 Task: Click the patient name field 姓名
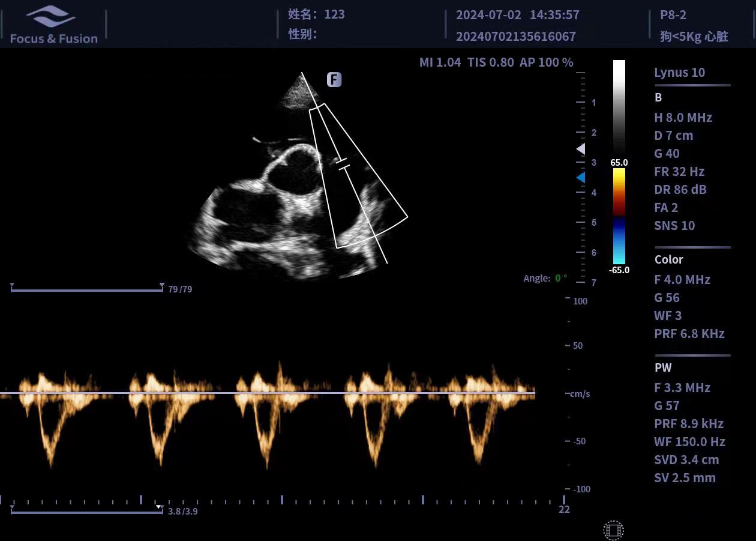coord(316,14)
